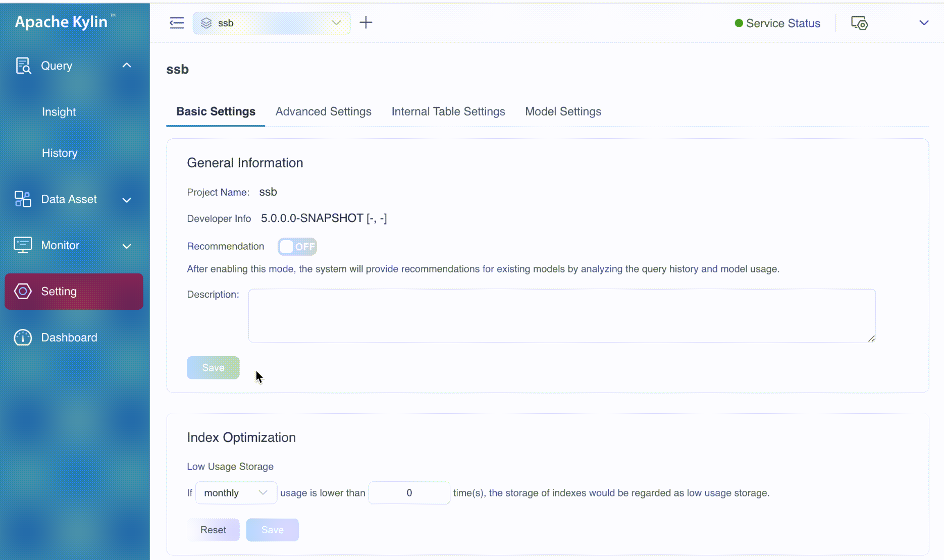This screenshot has height=560, width=944.
Task: Click the low usage times number field
Action: point(409,493)
